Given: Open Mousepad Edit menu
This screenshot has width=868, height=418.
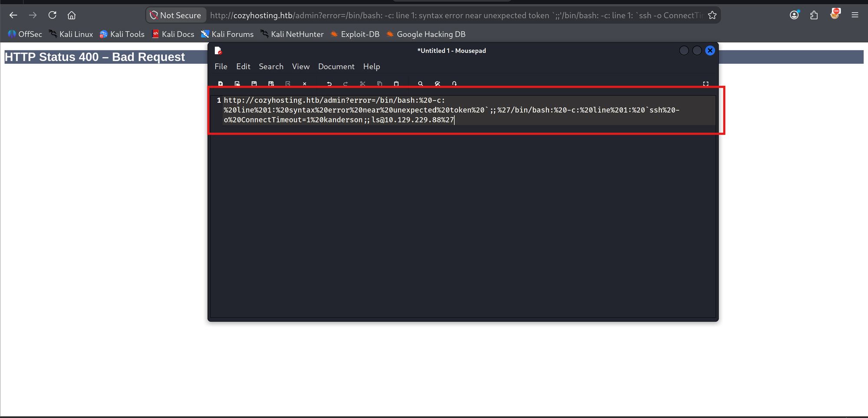Looking at the screenshot, I should pyautogui.click(x=243, y=66).
